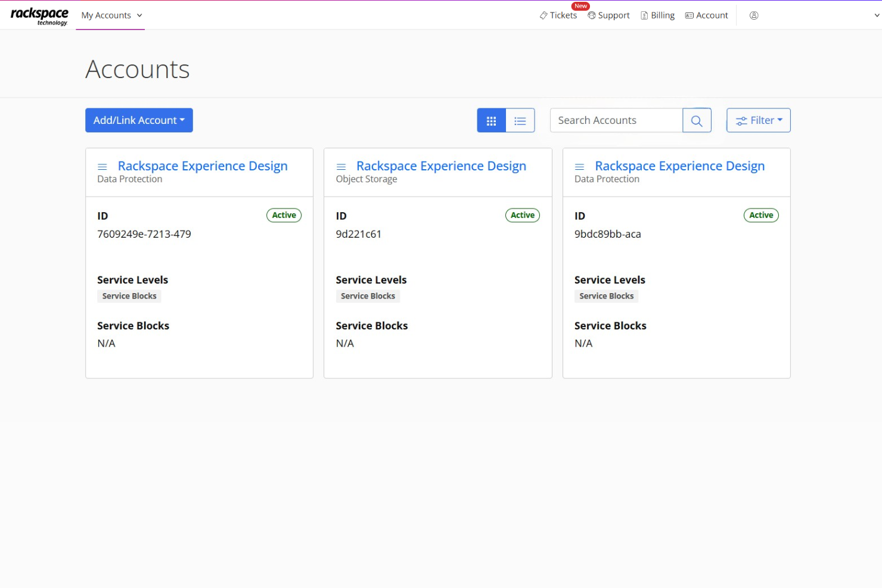882x588 pixels.
Task: Open the Rackspace Experience Design Object Storage account
Action: point(441,166)
